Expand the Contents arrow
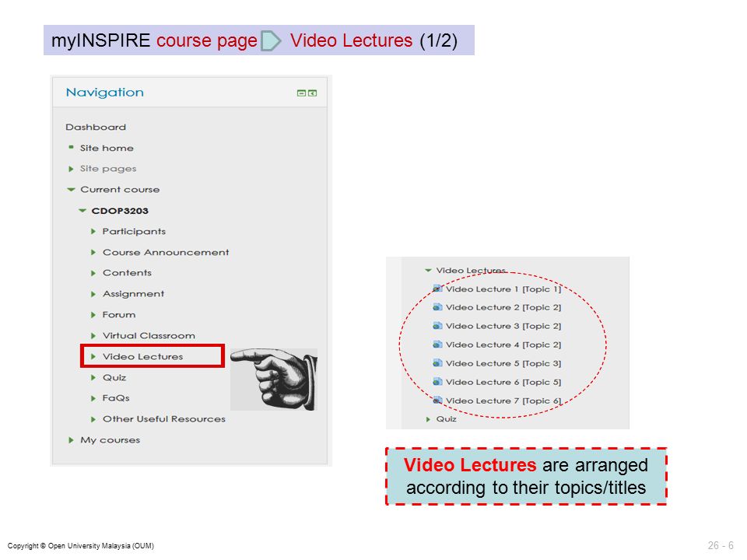This screenshot has height=560, width=747. coord(93,273)
